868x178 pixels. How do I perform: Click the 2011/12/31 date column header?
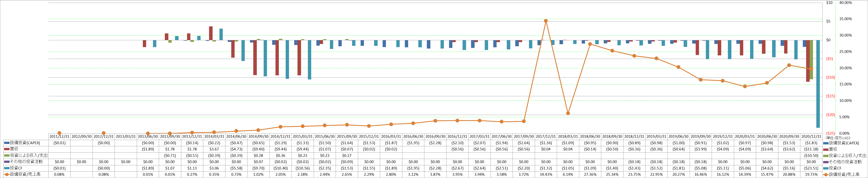pyautogui.click(x=59, y=137)
